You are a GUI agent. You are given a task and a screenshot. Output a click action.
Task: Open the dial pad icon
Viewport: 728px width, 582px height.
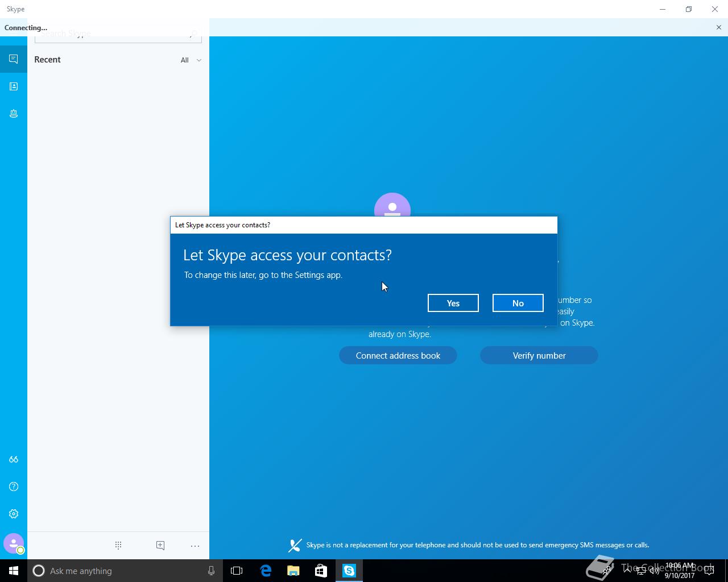tap(118, 546)
